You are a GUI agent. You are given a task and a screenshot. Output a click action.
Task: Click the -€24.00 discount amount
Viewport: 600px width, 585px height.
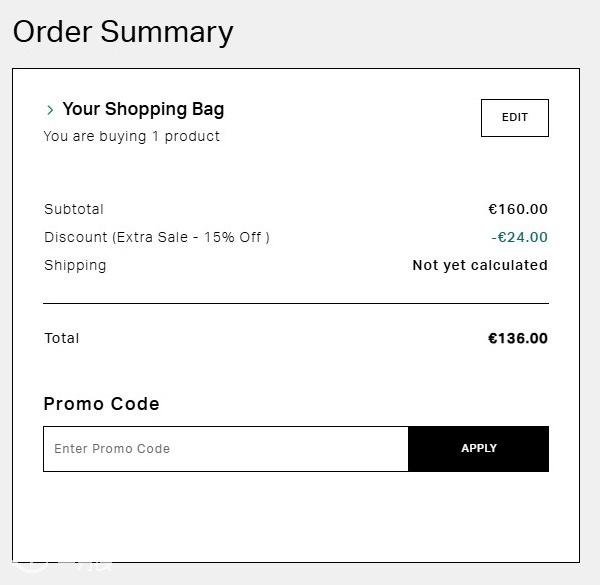[519, 237]
